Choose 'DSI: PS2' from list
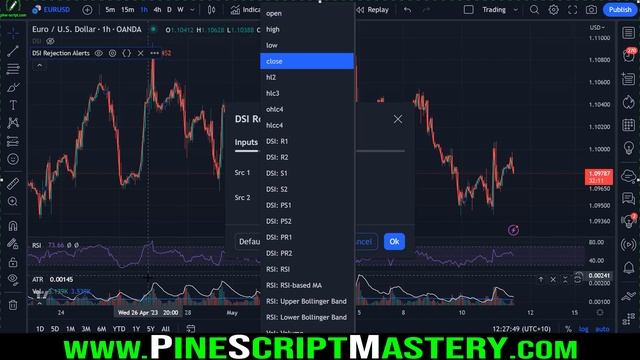 click(x=307, y=221)
